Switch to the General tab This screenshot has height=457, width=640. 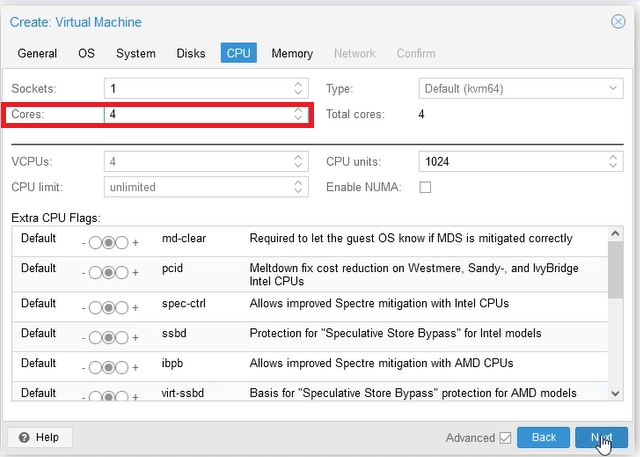pos(37,53)
